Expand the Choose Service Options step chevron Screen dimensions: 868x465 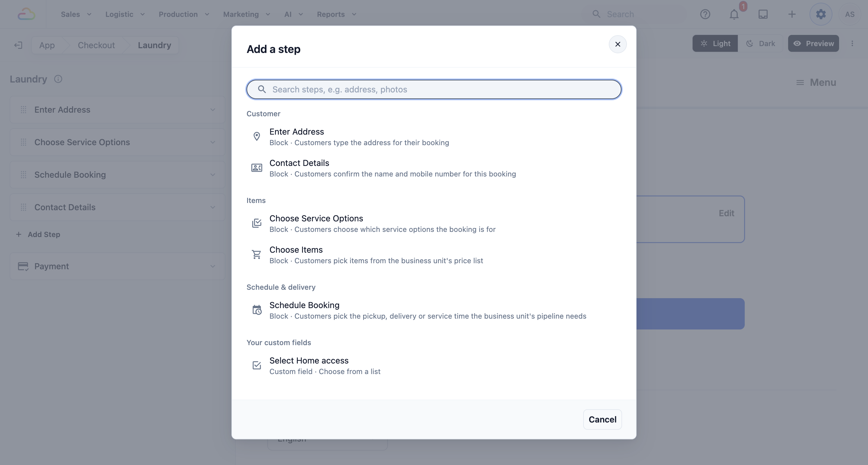point(212,142)
